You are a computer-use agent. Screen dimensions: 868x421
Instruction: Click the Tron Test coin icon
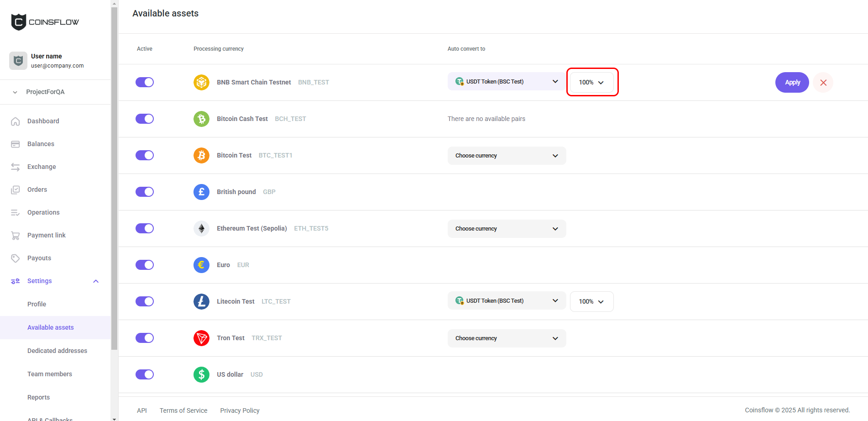201,338
